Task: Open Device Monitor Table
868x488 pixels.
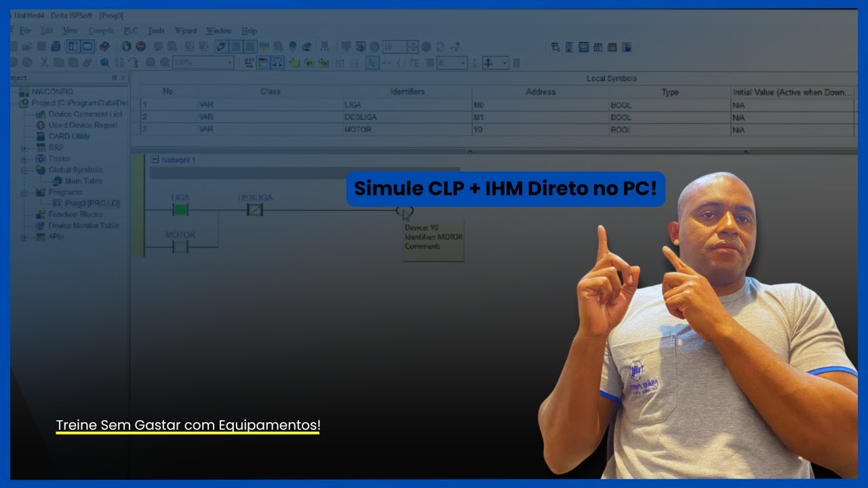Action: tap(83, 226)
